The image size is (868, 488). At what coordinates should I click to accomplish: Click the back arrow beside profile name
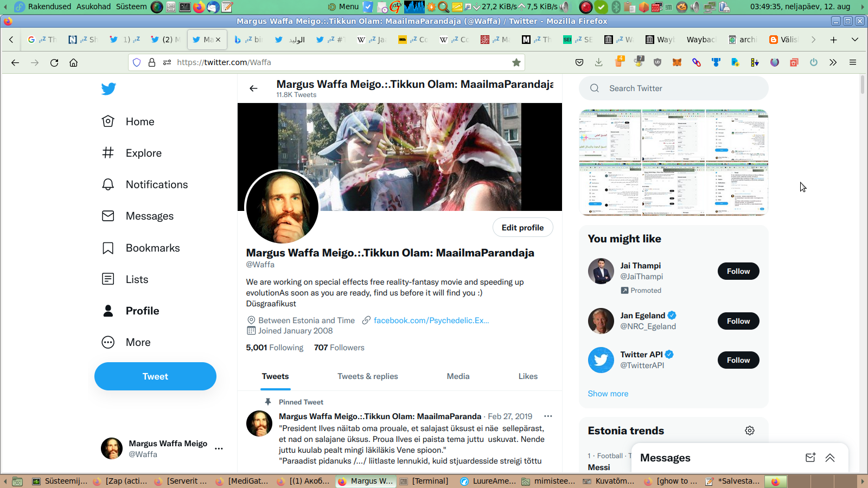[253, 88]
